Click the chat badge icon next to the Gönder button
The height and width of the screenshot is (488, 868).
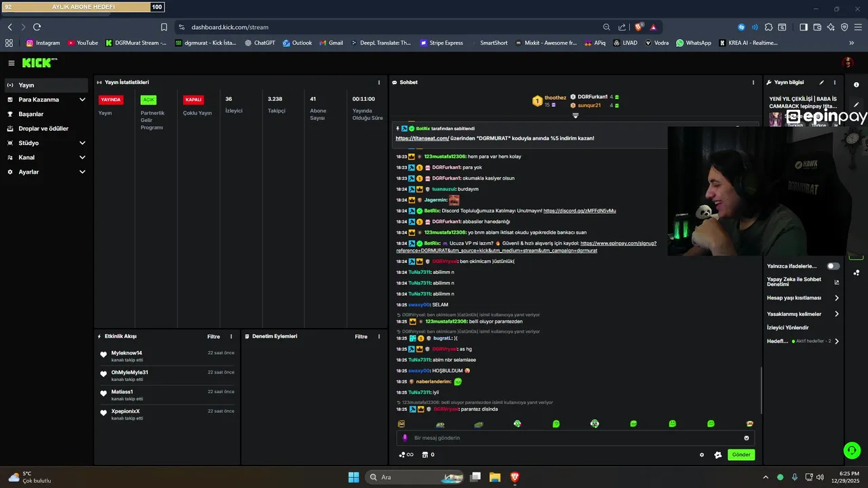(718, 455)
